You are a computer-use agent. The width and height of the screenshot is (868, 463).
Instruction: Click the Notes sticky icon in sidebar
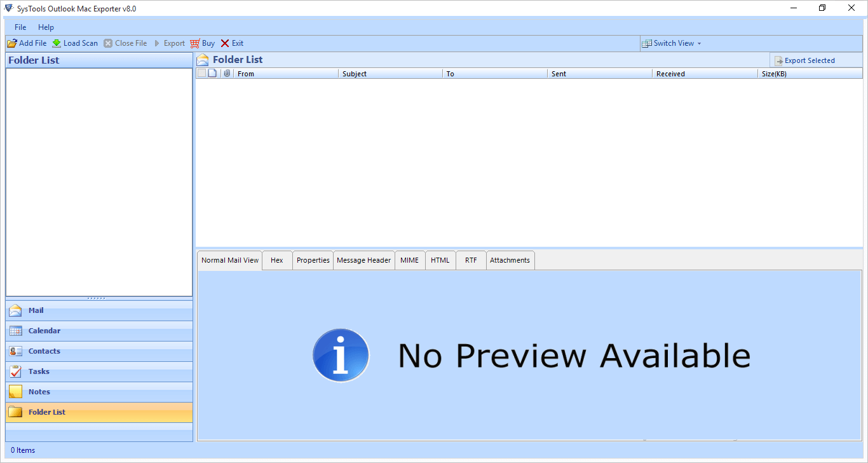pos(16,392)
